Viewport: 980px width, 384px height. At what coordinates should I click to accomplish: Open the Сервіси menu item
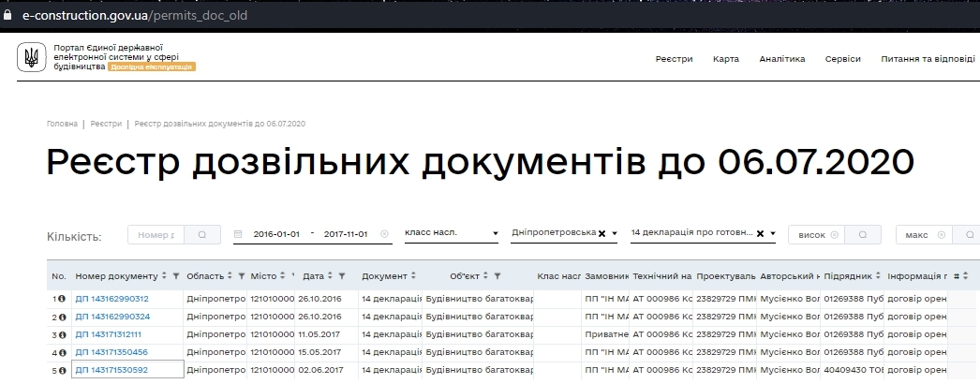click(842, 59)
